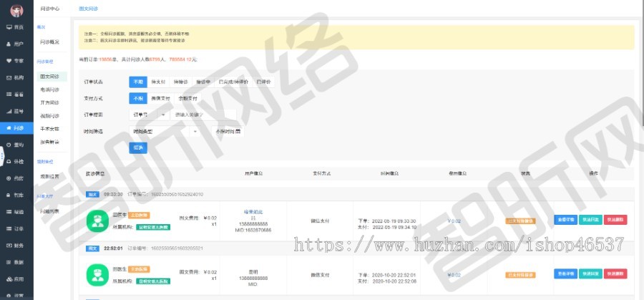Image resolution: width=644 pixels, height=300 pixels.
Task: Open the 挂号 bar-chart icon in sidebar
Action: 9,111
